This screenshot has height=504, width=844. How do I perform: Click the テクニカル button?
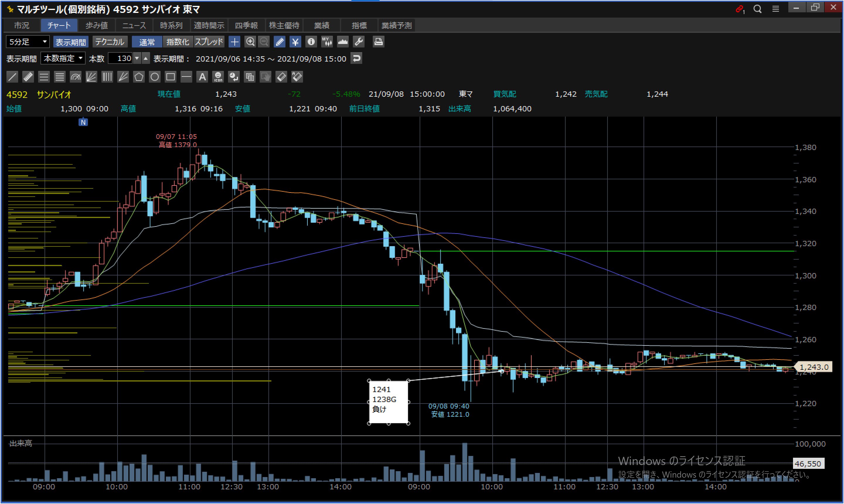point(109,42)
